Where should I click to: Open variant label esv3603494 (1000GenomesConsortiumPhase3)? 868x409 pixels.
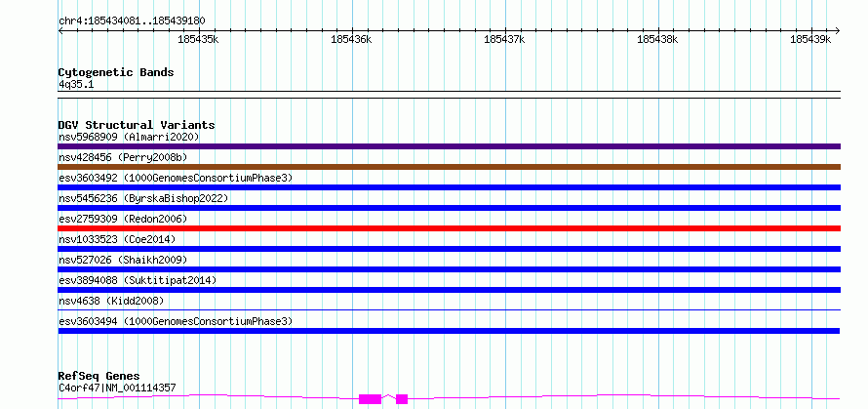(176, 321)
